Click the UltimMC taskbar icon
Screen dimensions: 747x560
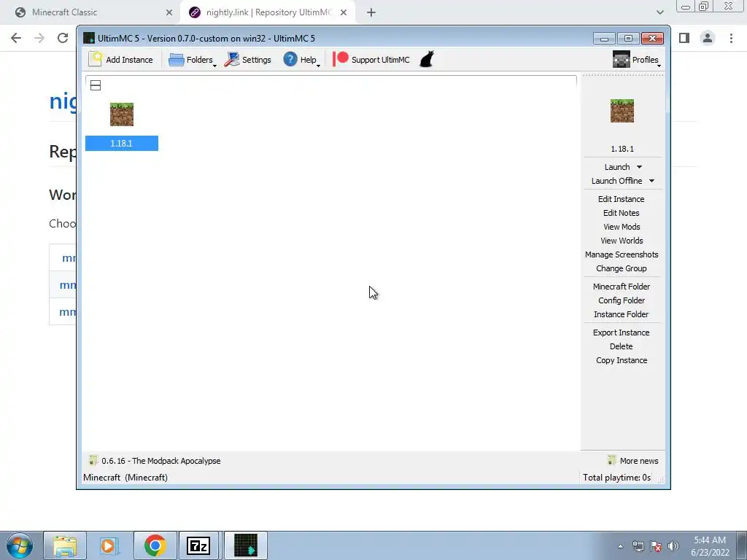click(246, 545)
